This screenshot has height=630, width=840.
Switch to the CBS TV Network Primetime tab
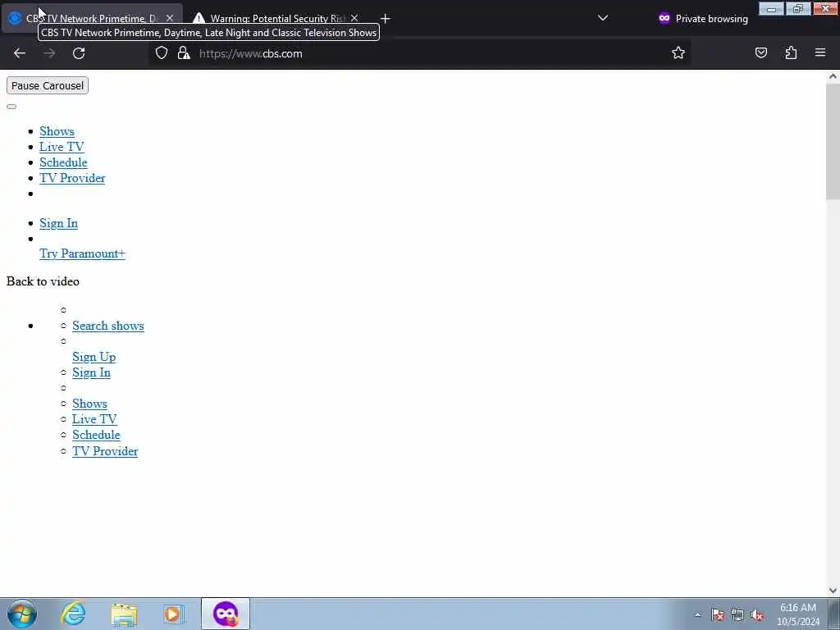click(x=91, y=18)
